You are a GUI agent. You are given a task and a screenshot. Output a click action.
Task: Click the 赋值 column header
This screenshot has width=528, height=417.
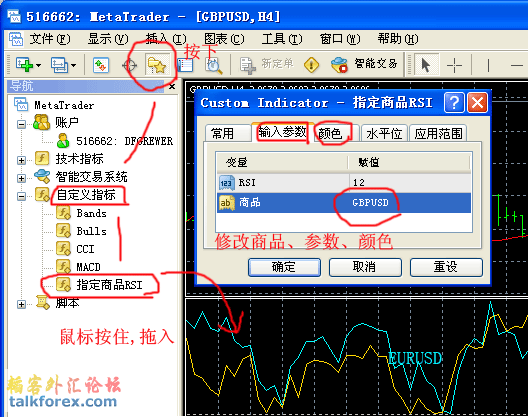409,163
